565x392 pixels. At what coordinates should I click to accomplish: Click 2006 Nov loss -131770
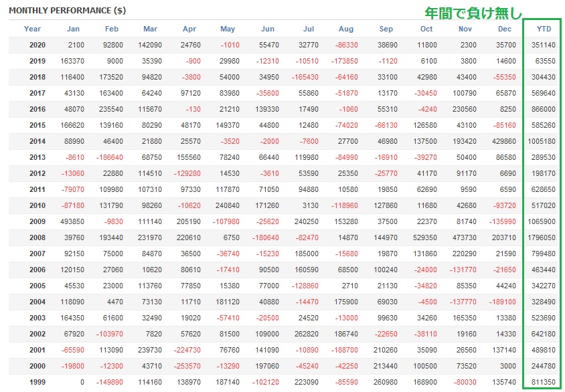coord(463,270)
